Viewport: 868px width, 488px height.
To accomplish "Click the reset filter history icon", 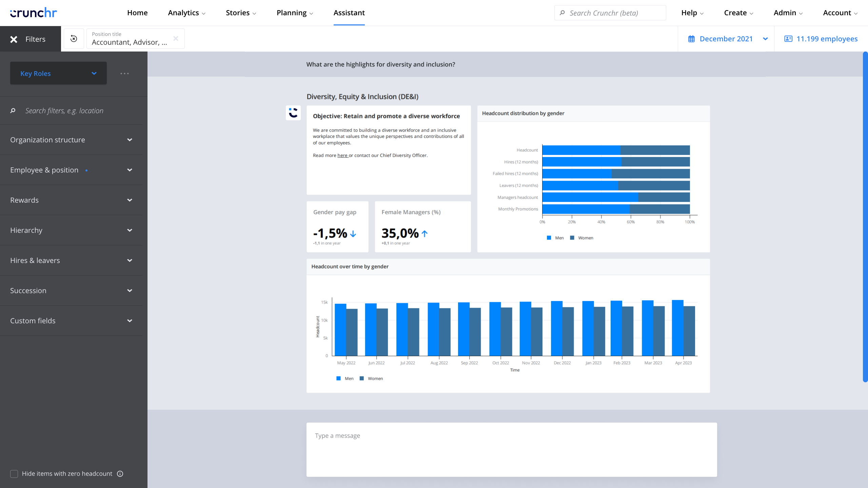I will (74, 38).
